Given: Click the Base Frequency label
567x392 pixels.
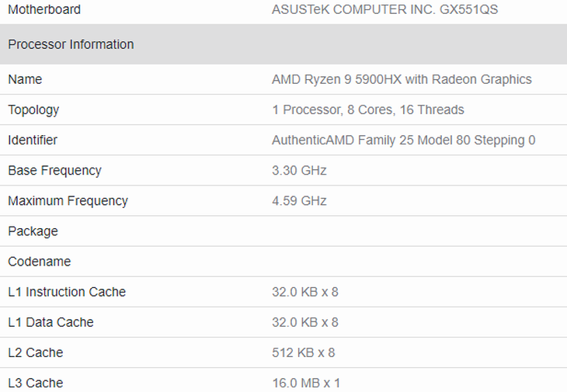Looking at the screenshot, I should tap(54, 171).
